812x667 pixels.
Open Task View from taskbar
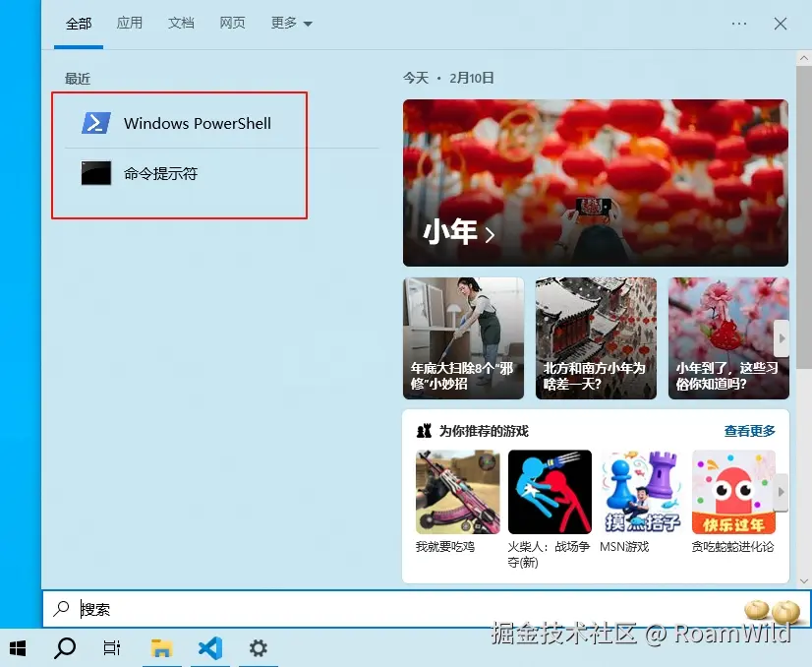tap(112, 648)
